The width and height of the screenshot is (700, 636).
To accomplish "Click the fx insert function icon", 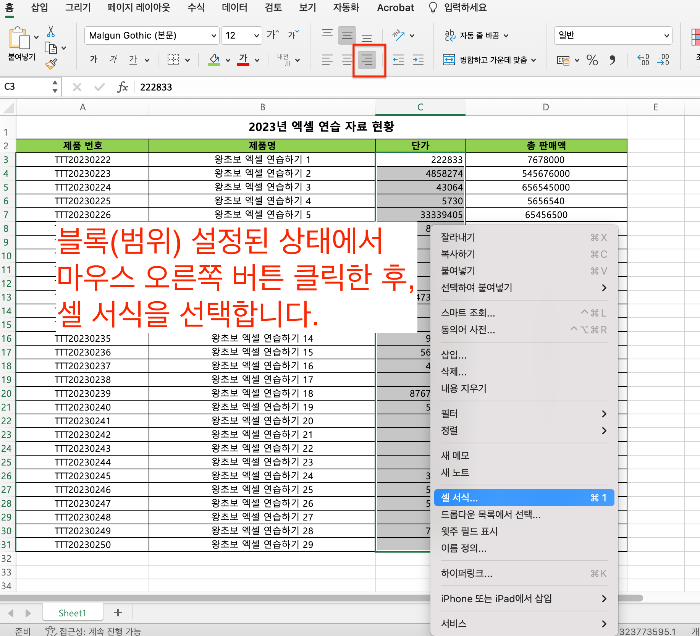I will tap(122, 87).
